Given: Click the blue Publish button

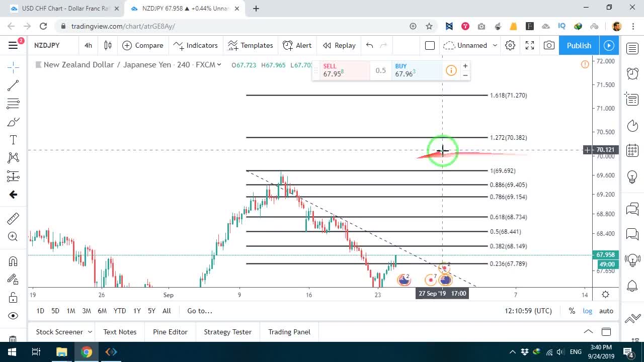Looking at the screenshot, I should coord(579,45).
